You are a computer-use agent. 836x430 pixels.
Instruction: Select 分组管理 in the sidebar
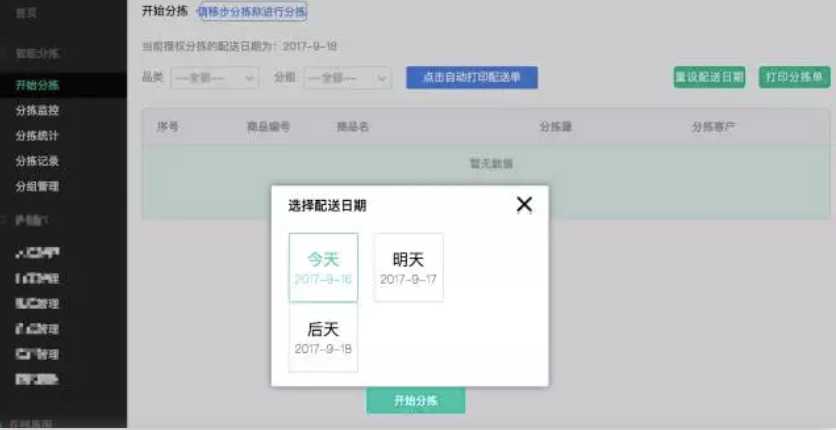click(38, 186)
